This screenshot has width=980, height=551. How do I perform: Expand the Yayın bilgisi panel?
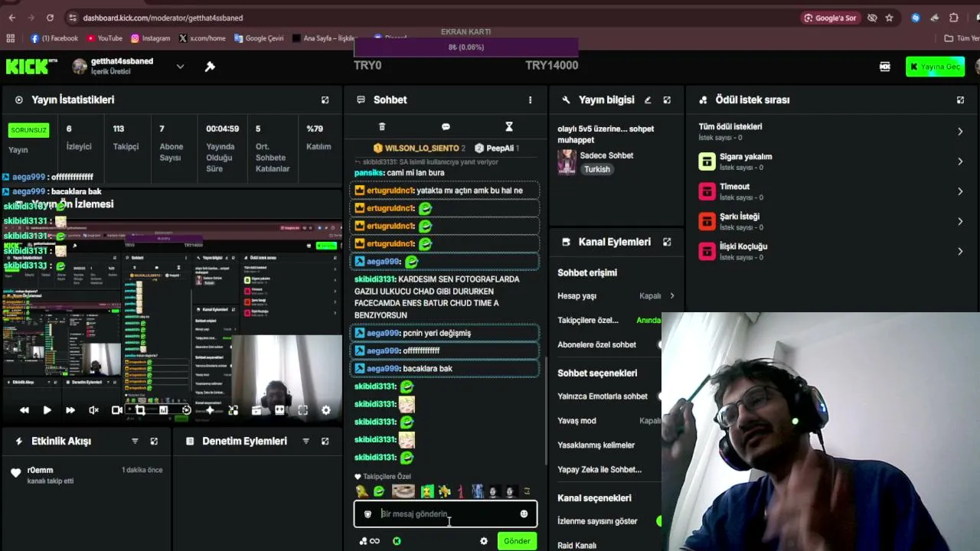pos(667,99)
